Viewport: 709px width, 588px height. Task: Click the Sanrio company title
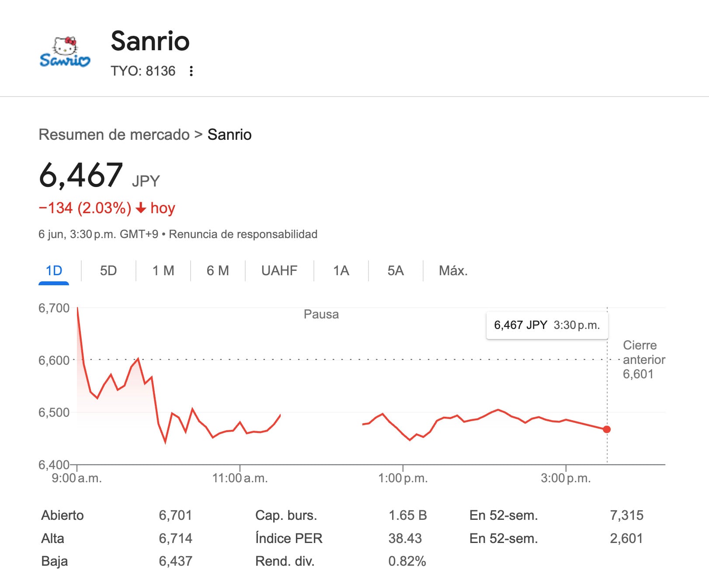point(150,41)
